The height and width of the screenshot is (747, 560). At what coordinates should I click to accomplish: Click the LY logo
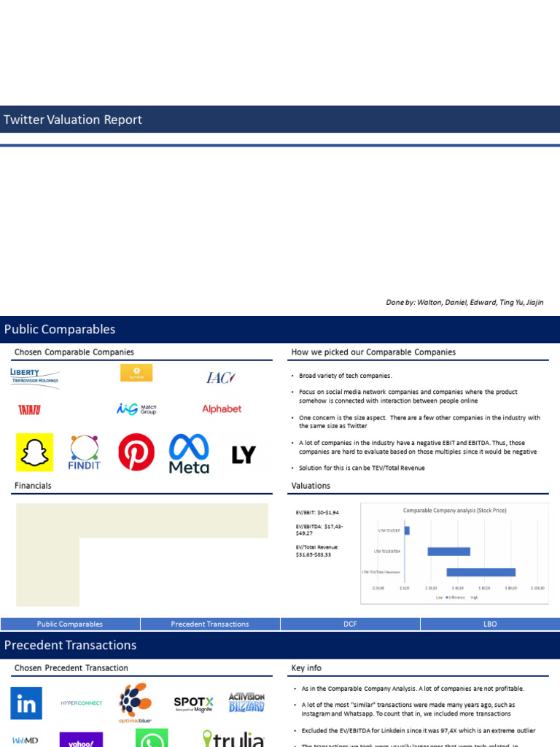pos(244,455)
